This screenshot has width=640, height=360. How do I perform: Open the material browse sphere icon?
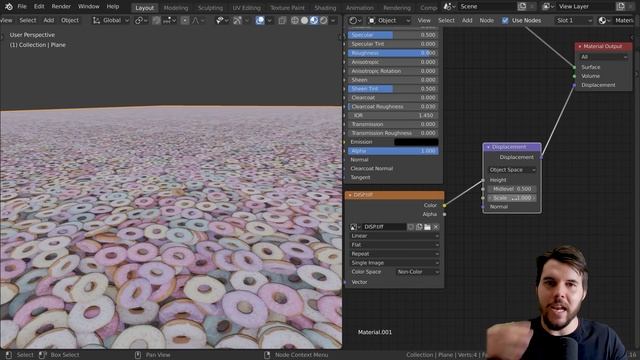[x=604, y=20]
